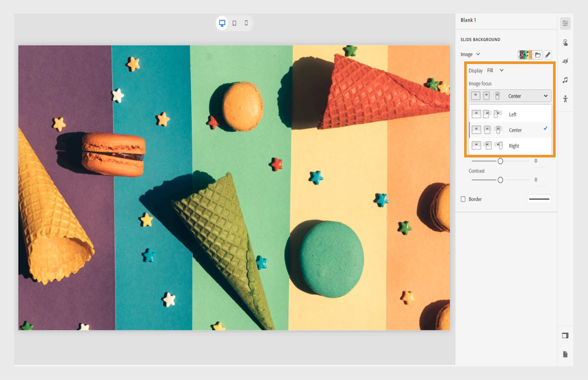Click the pencil icon to edit the image
The width and height of the screenshot is (588, 380).
pos(548,54)
